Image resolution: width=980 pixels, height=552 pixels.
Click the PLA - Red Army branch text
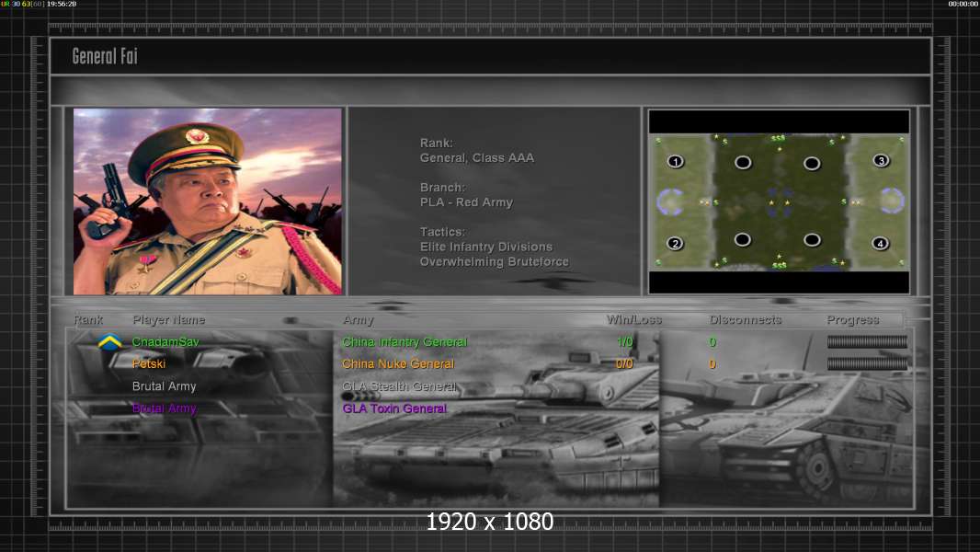tap(466, 202)
